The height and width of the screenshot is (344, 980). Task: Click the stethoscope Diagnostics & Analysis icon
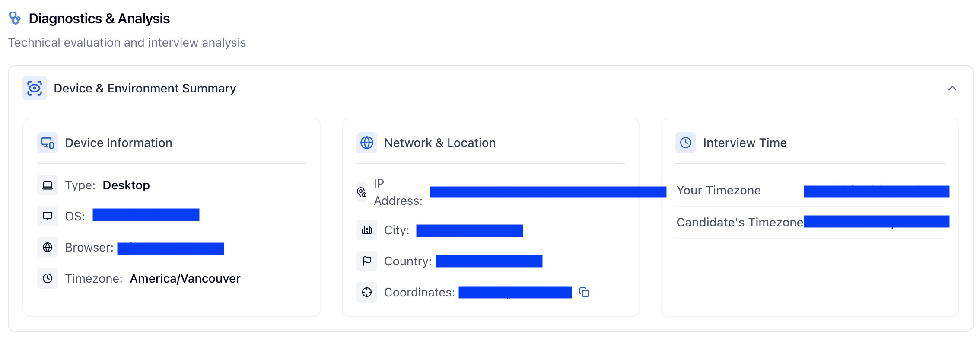tap(15, 18)
